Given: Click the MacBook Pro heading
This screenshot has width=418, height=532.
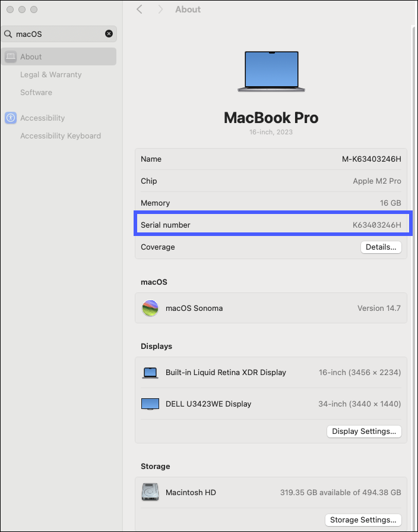Looking at the screenshot, I should [x=271, y=118].
